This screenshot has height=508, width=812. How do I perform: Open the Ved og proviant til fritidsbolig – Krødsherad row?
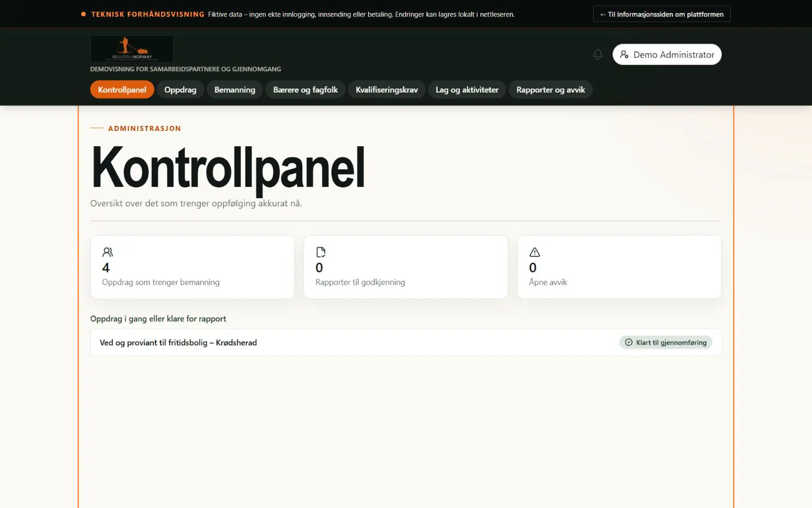pyautogui.click(x=406, y=343)
